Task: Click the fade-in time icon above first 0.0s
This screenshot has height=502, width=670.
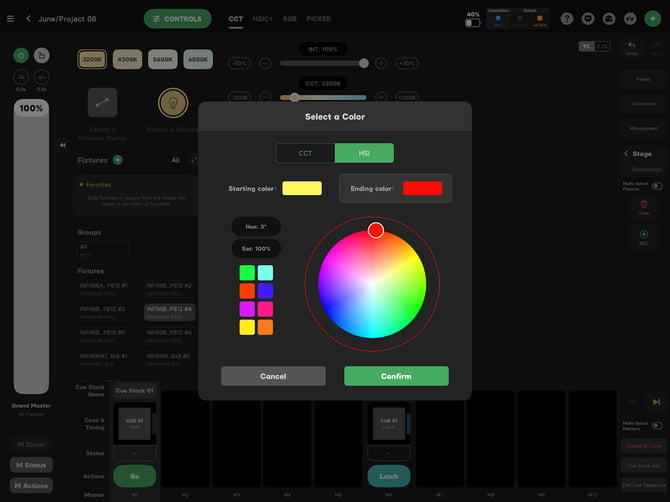Action: pos(21,77)
